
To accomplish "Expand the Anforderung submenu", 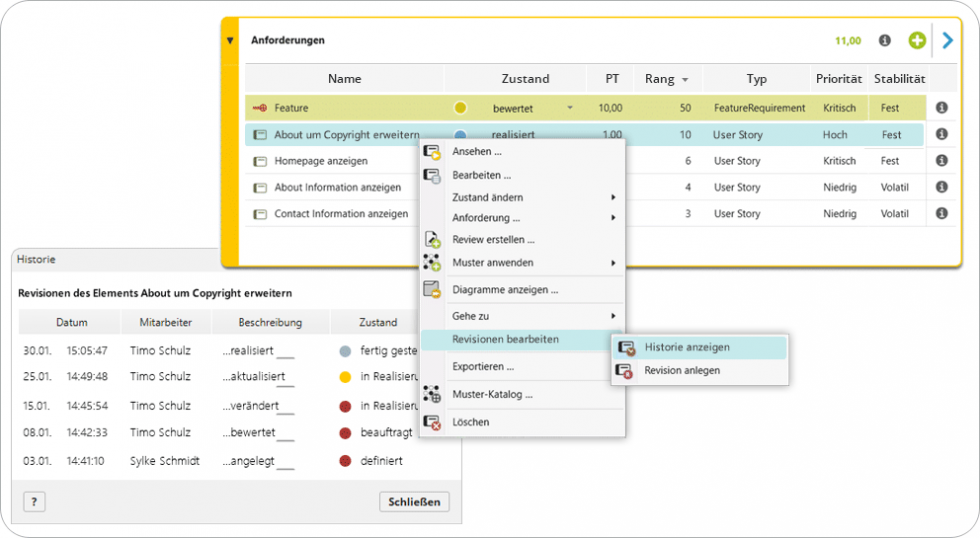I will click(613, 218).
